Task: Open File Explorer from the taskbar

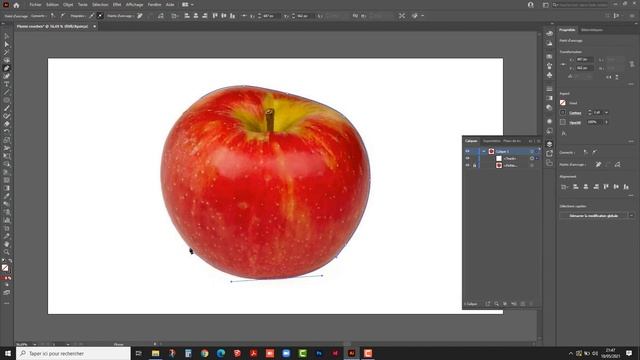Action: coord(156,353)
